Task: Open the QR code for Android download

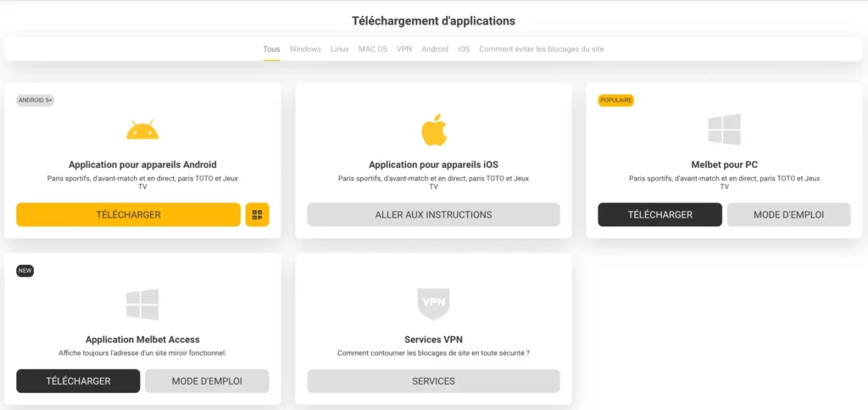Action: click(258, 214)
